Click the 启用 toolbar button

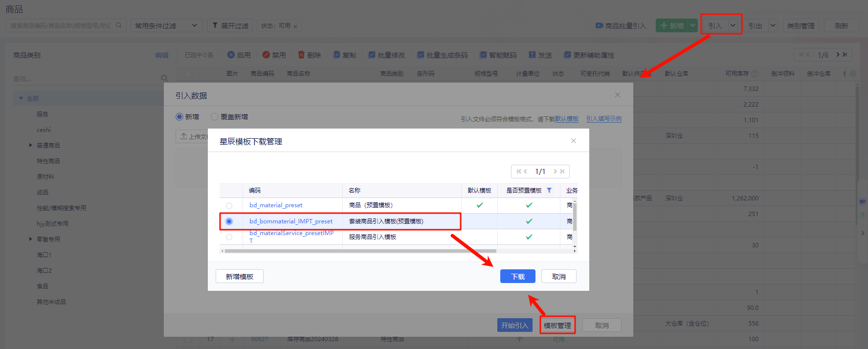pos(239,55)
